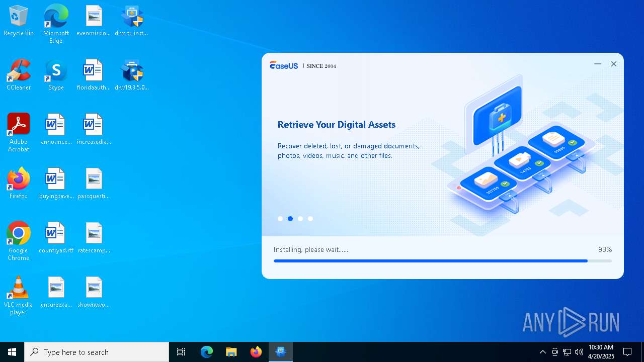644x362 pixels.
Task: Open the Skype desktop shortcut
Action: point(56,75)
